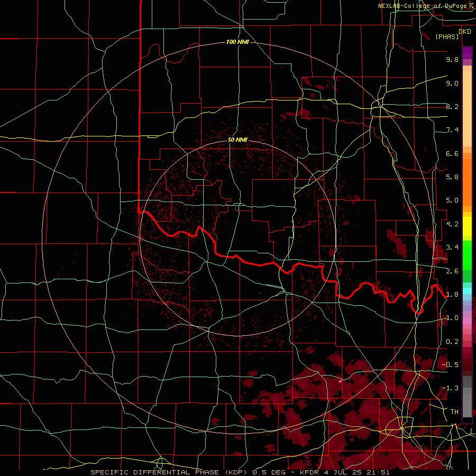
Task: Click the small pink KDP pixel in the southeast echoes
Action: (340, 381)
